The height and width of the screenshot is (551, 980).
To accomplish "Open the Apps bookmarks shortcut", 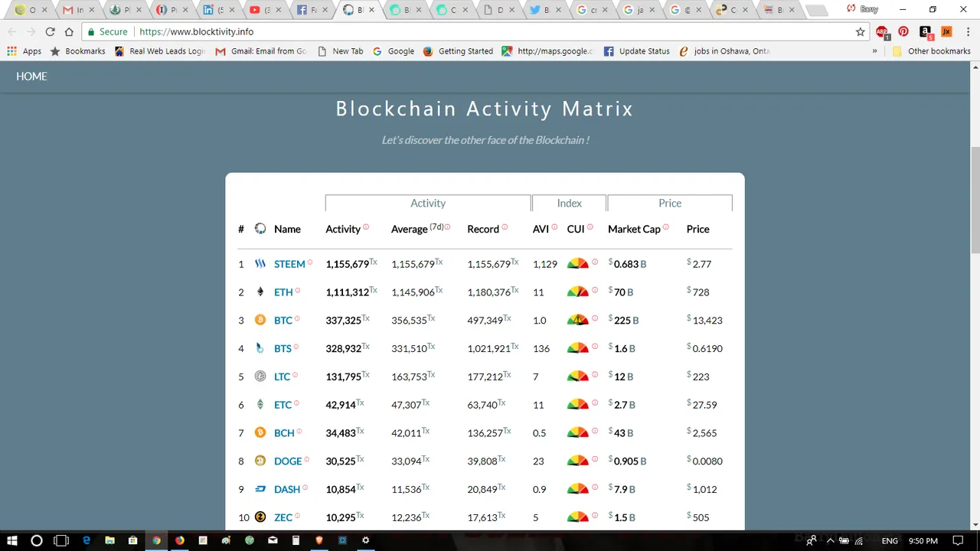I will (x=24, y=51).
